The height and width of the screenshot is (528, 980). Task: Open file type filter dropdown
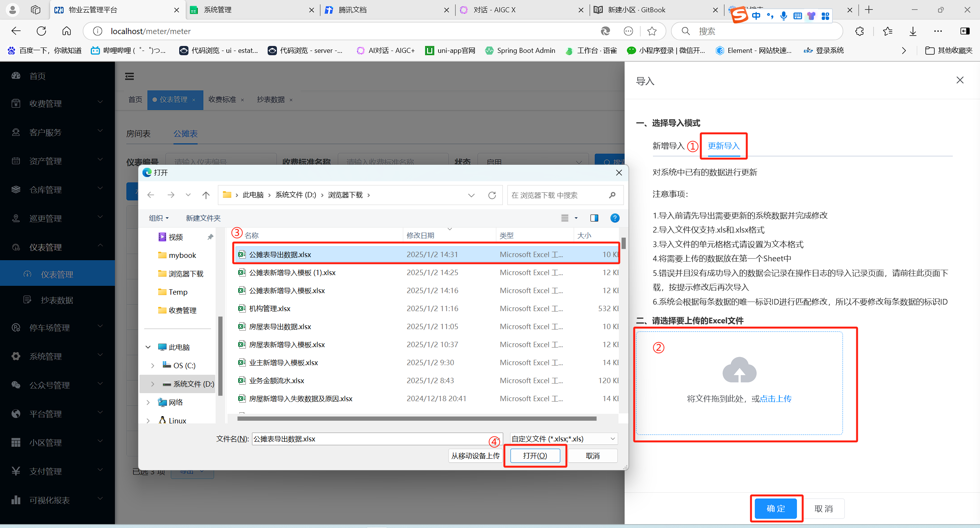pos(563,439)
